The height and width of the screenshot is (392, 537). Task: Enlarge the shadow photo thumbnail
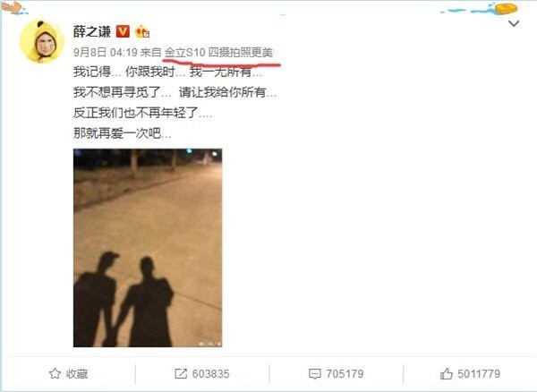tap(148, 248)
